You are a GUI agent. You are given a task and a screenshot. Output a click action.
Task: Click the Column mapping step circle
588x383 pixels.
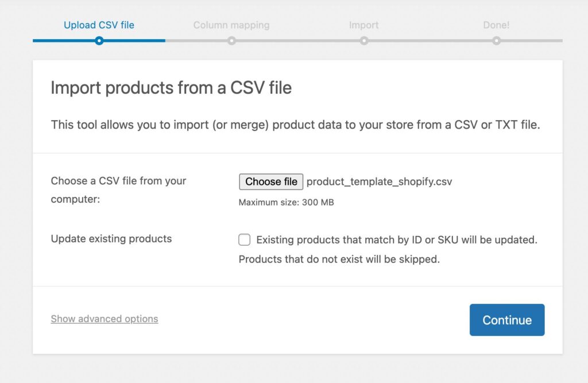click(x=231, y=41)
